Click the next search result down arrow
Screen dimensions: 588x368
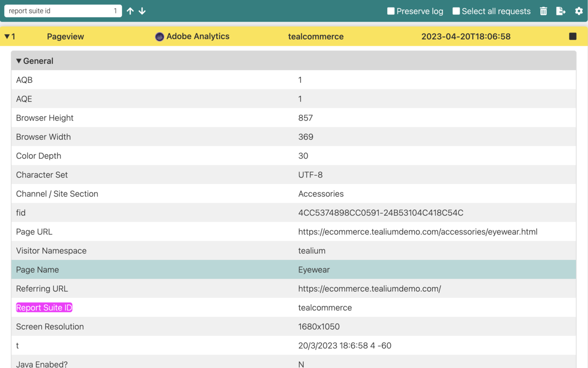click(x=142, y=11)
